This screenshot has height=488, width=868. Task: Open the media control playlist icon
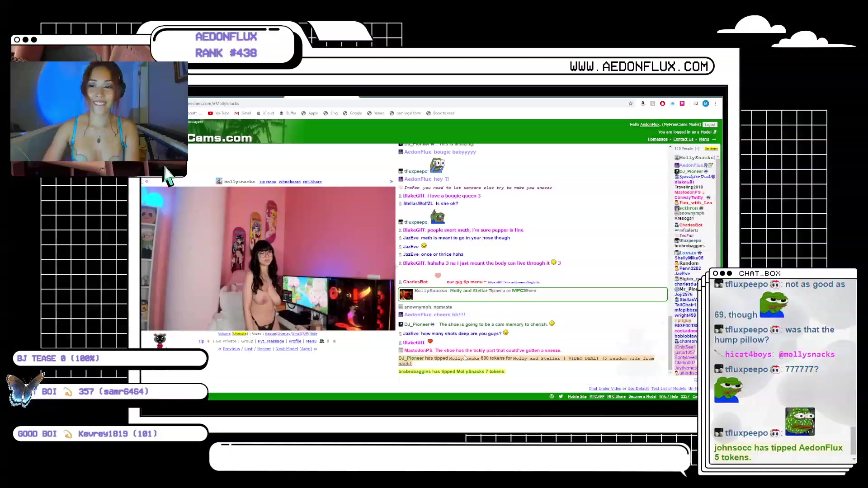tap(696, 103)
